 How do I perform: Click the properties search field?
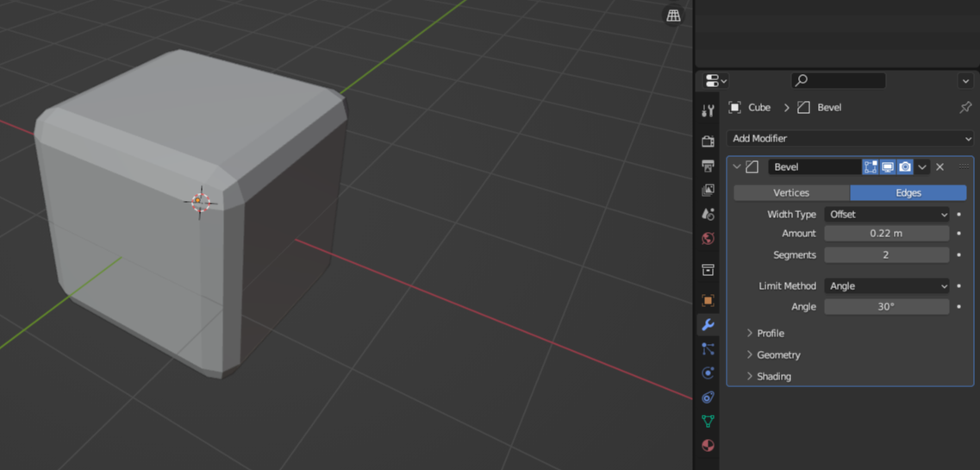838,80
